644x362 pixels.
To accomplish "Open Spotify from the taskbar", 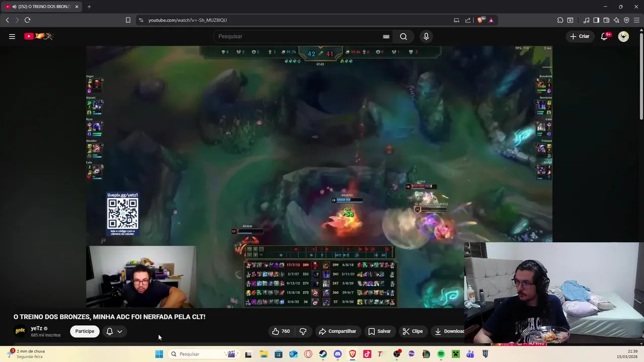I will tap(441, 354).
